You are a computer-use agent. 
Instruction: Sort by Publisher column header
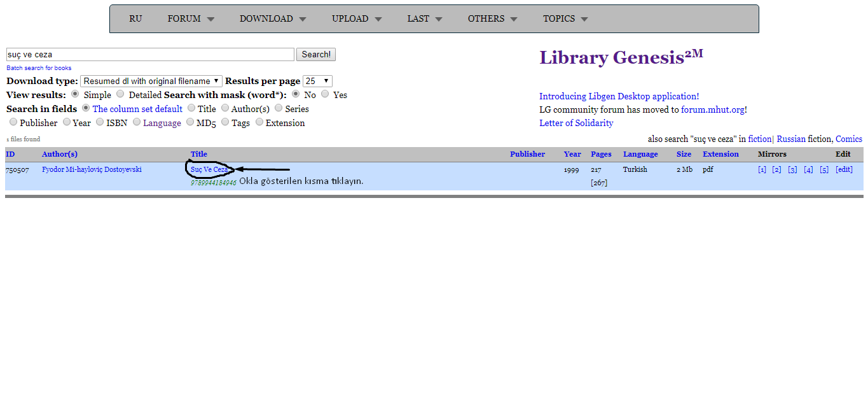527,154
